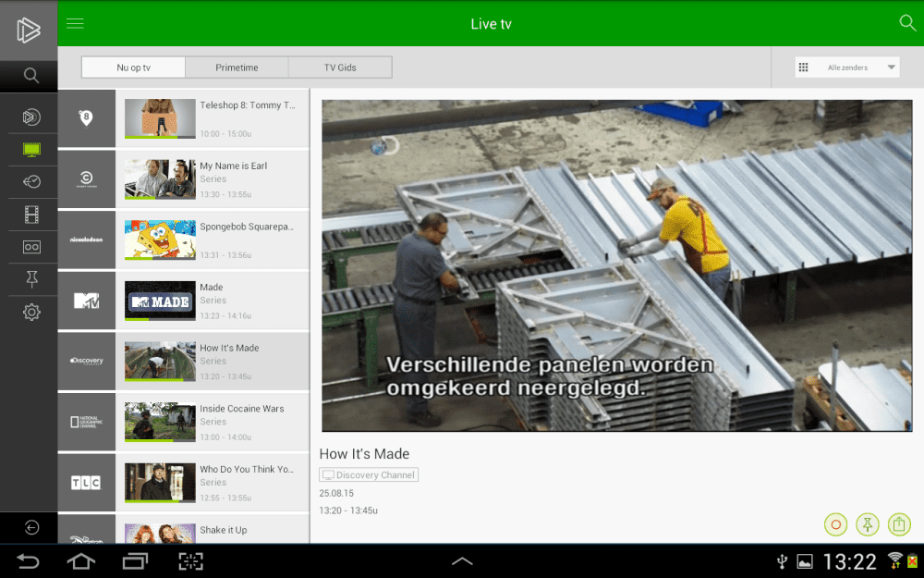The width and height of the screenshot is (924, 578).
Task: Tap the search magnifier in green header
Action: [x=907, y=23]
